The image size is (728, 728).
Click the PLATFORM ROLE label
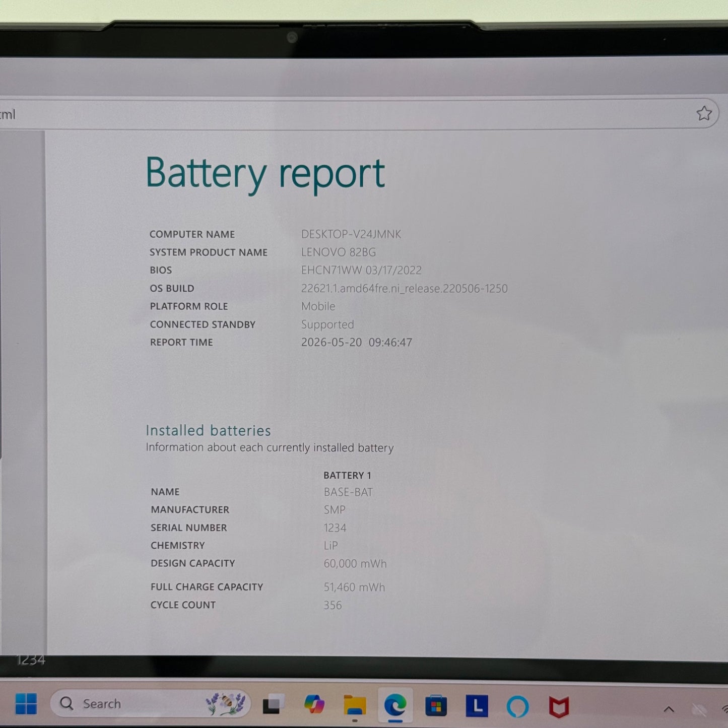189,306
